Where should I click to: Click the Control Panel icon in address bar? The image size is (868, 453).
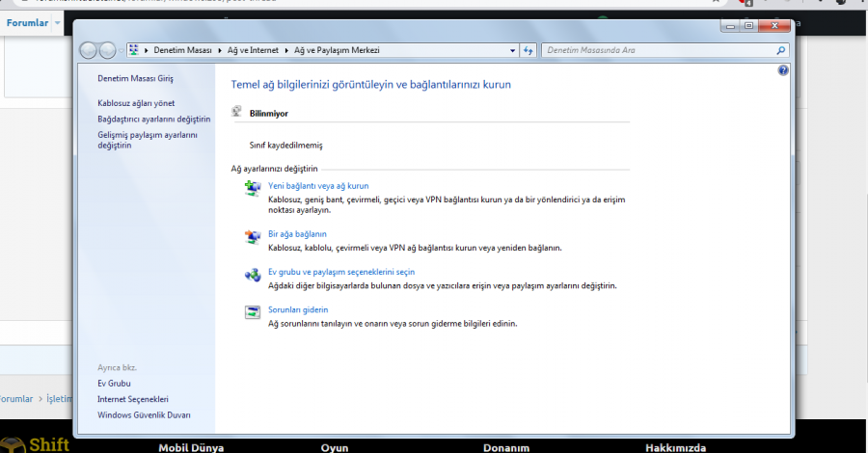[133, 50]
